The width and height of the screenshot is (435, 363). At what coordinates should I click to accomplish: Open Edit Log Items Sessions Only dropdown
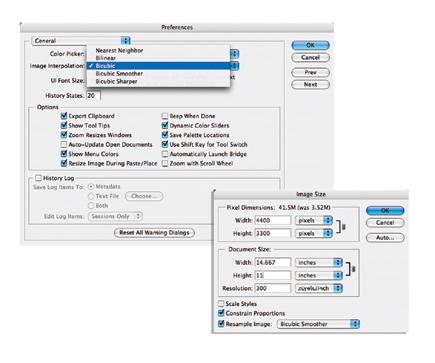[115, 216]
